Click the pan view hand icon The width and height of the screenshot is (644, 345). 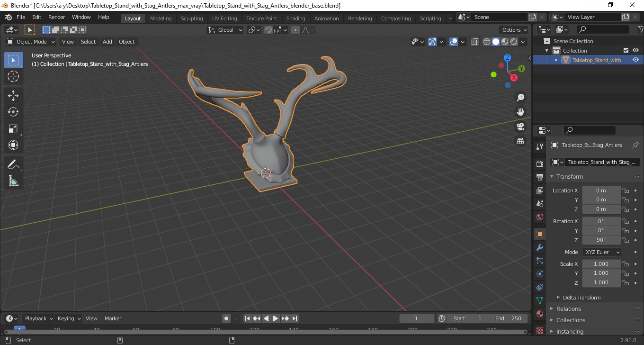520,112
